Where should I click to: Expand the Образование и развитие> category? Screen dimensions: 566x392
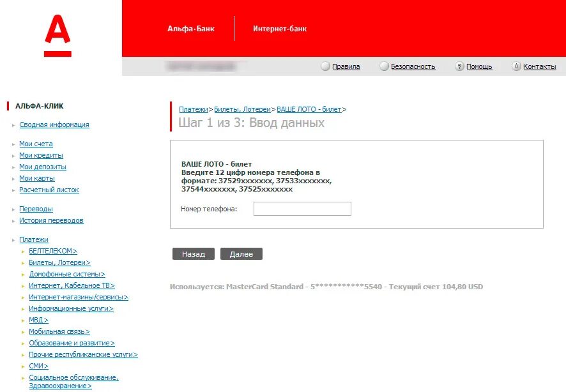(x=72, y=343)
